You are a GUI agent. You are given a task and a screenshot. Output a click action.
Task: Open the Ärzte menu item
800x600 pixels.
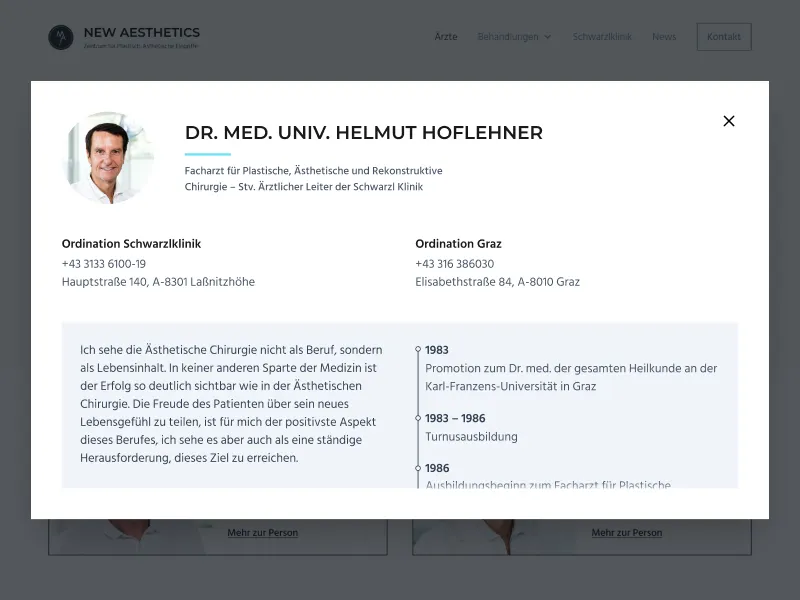(445, 37)
